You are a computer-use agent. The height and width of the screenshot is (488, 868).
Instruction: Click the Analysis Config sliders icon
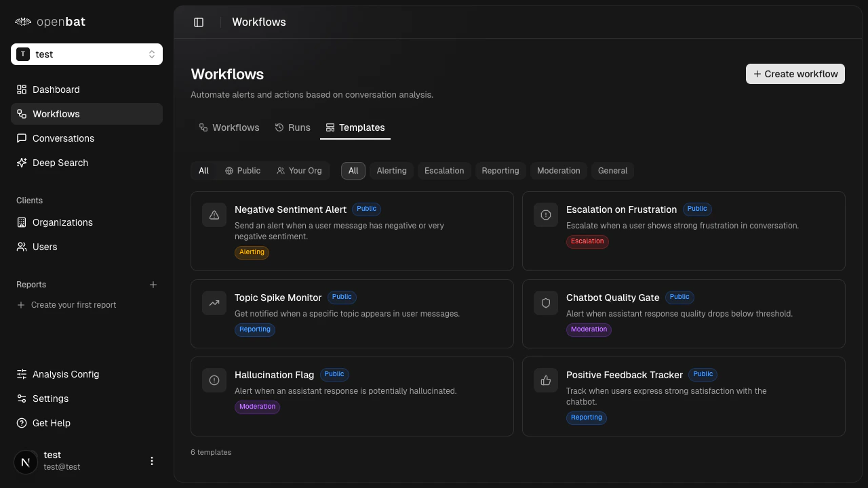22,374
